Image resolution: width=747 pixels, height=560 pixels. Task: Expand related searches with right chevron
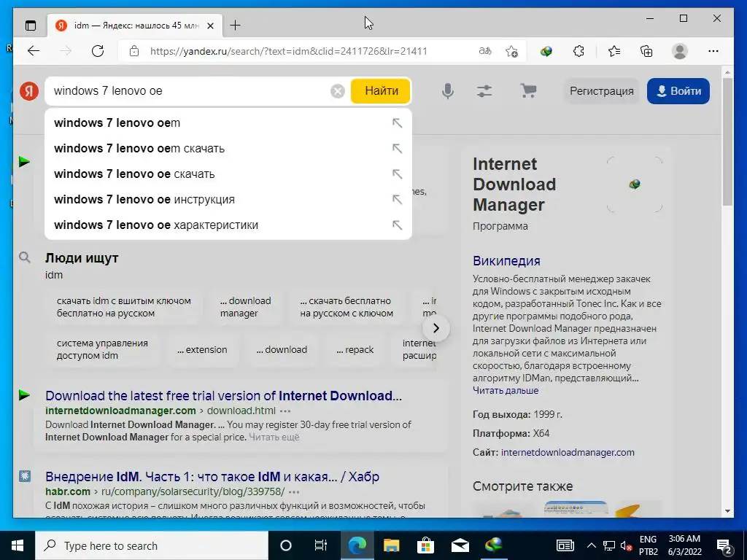(436, 328)
